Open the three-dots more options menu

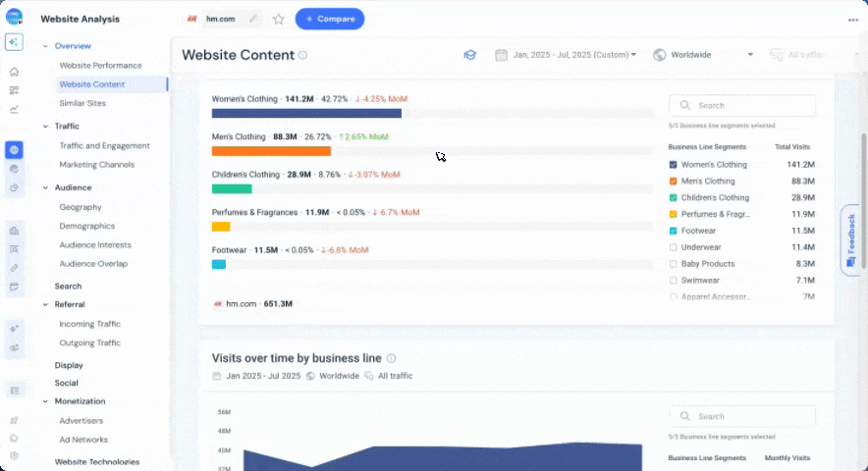(x=852, y=20)
